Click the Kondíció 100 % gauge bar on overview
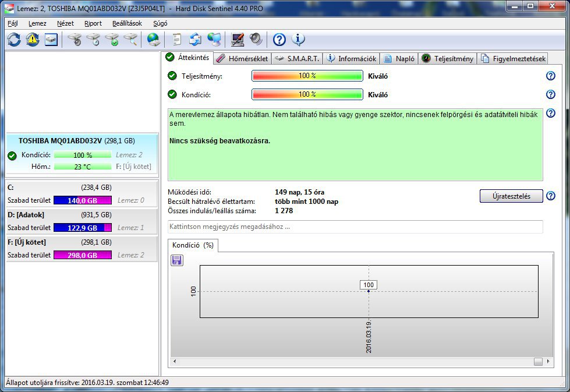 point(307,94)
